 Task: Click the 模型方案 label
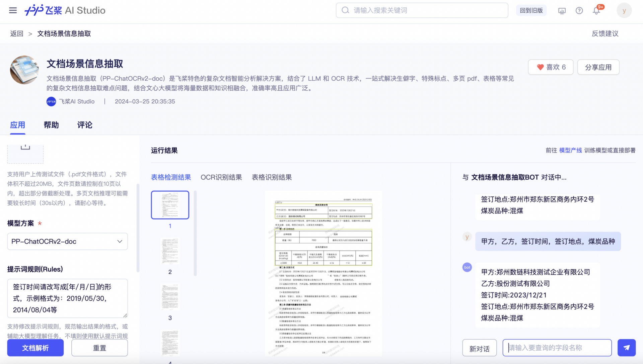coord(20,223)
